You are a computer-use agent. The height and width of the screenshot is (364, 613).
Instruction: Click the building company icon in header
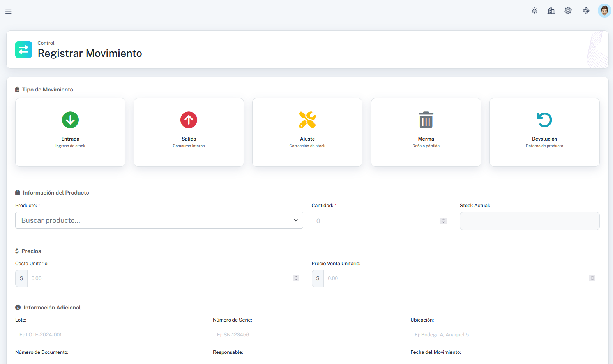(x=551, y=11)
